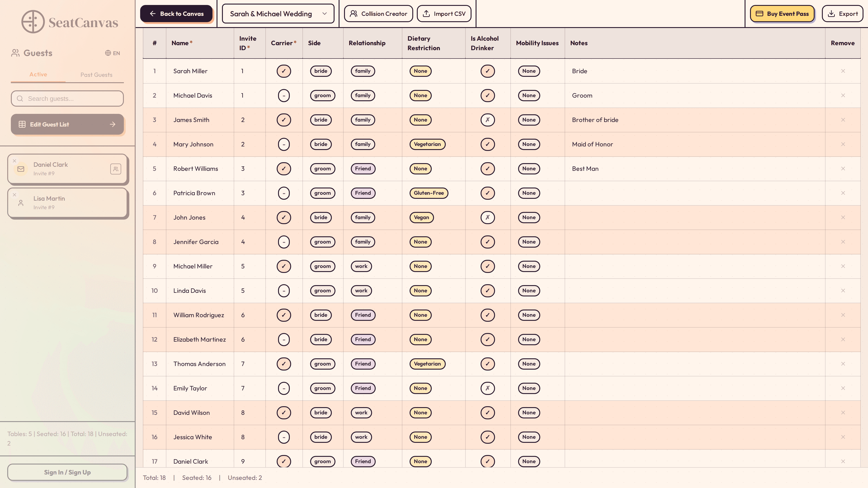The width and height of the screenshot is (868, 488).
Task: Click Sign In / Sign Up
Action: 67,472
